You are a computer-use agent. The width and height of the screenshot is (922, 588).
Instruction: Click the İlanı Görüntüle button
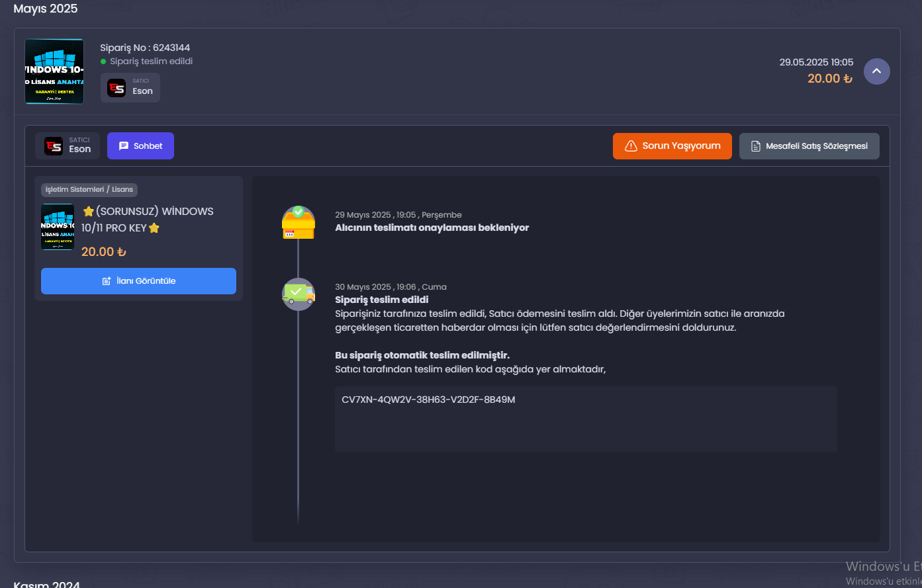coord(138,281)
